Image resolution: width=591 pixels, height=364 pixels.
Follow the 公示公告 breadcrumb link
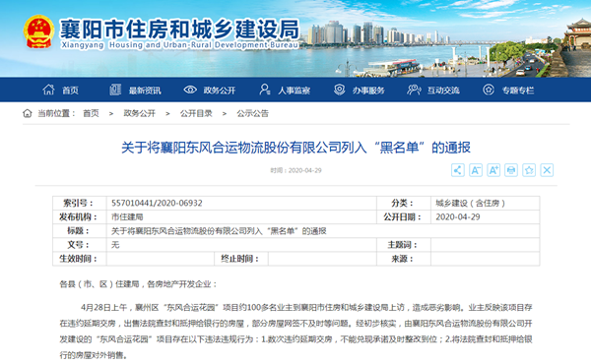[252, 113]
